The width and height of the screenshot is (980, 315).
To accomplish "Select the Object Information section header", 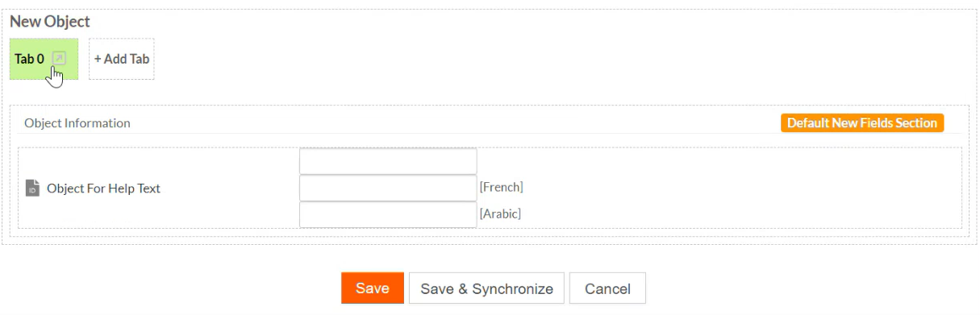I will tap(77, 123).
